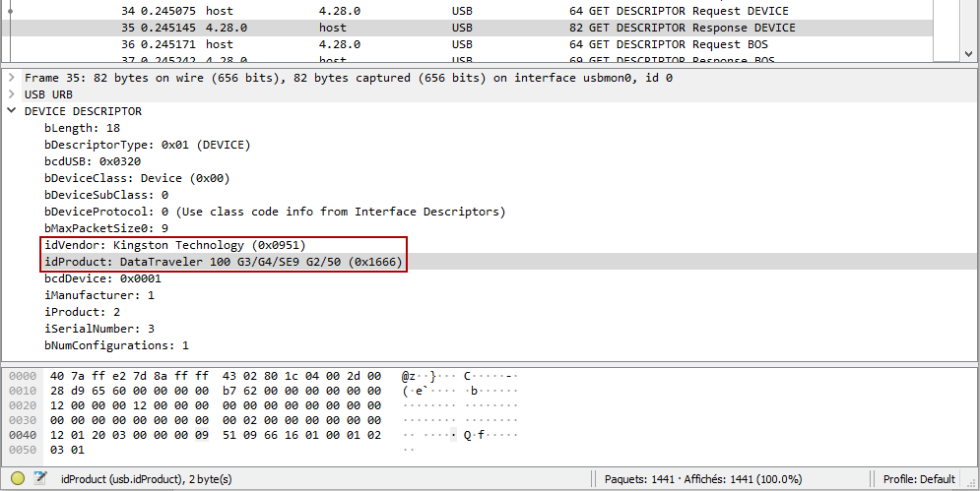The height and width of the screenshot is (491, 980).
Task: Select the bDescriptorType: 0x01 (DEVICE) field
Action: click(147, 145)
